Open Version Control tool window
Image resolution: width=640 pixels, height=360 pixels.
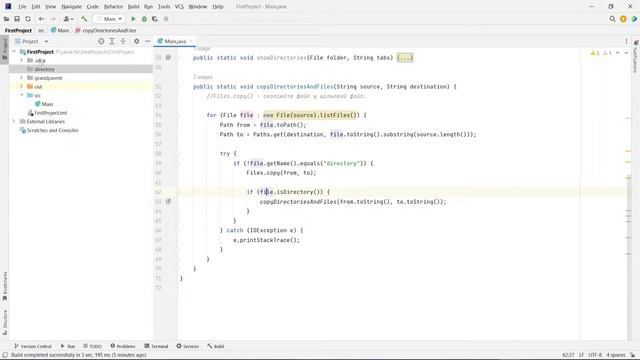tap(33, 346)
